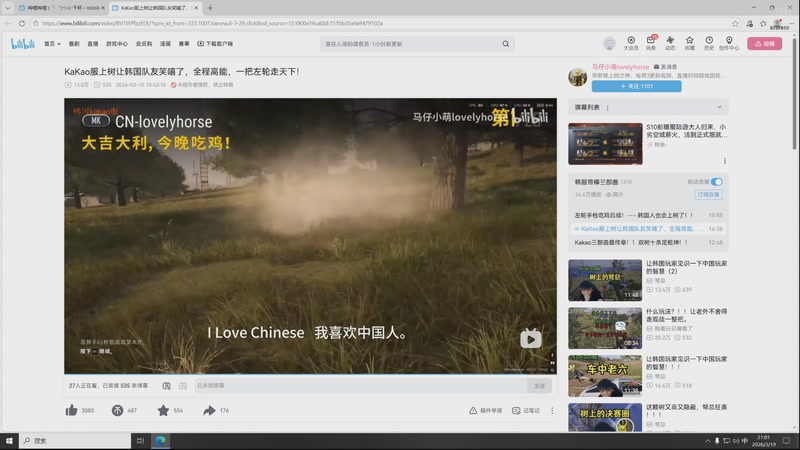Click 发消息 next to uploader name
This screenshot has height=450, width=800.
click(665, 67)
